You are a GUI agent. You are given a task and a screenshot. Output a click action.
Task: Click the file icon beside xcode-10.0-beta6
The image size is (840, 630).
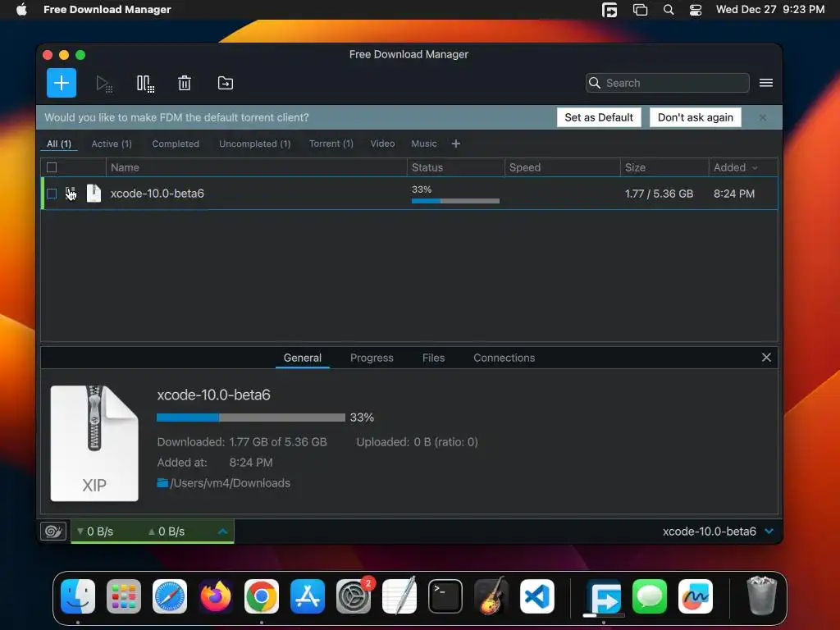click(94, 194)
